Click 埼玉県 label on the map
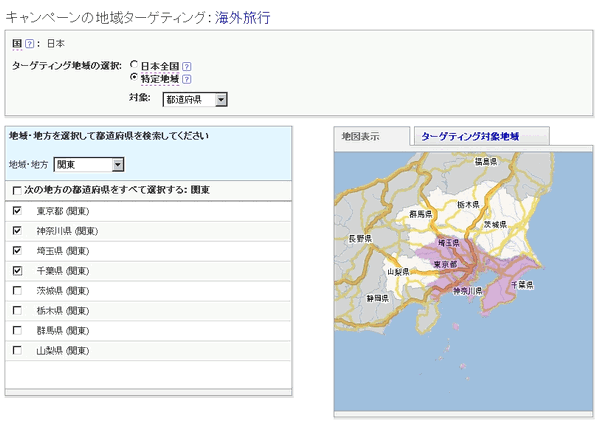 click(x=449, y=243)
